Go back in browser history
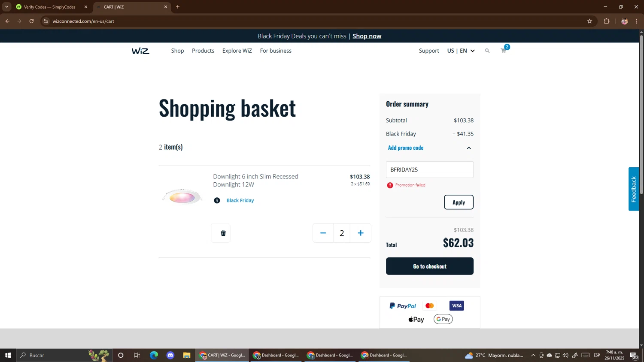Screen dimensions: 644x362 (7, 21)
